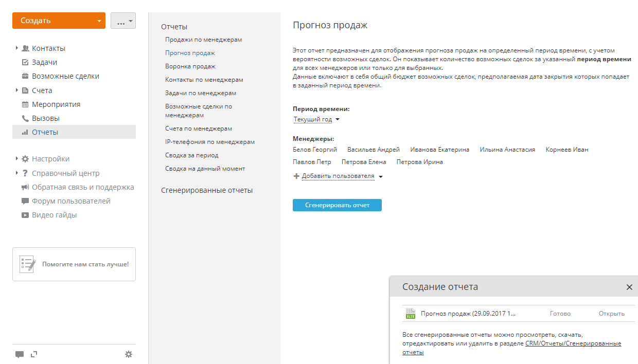Open the three-dots more actions dropdown
The width and height of the screenshot is (638, 364).
pos(123,21)
